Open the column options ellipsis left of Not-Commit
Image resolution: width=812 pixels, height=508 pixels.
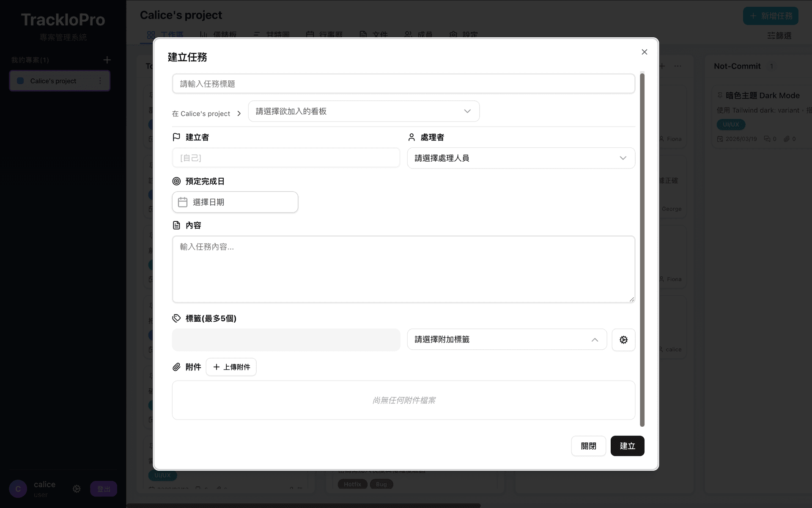tap(678, 66)
